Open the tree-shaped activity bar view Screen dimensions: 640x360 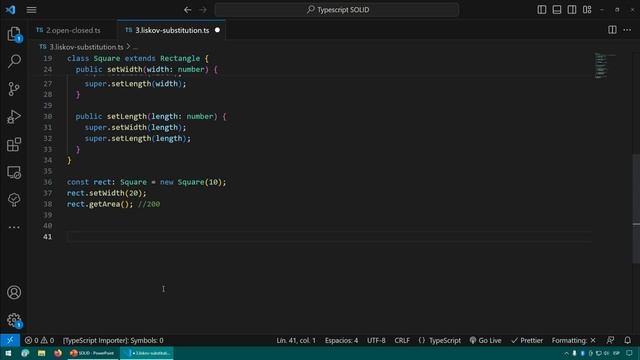coord(14,200)
